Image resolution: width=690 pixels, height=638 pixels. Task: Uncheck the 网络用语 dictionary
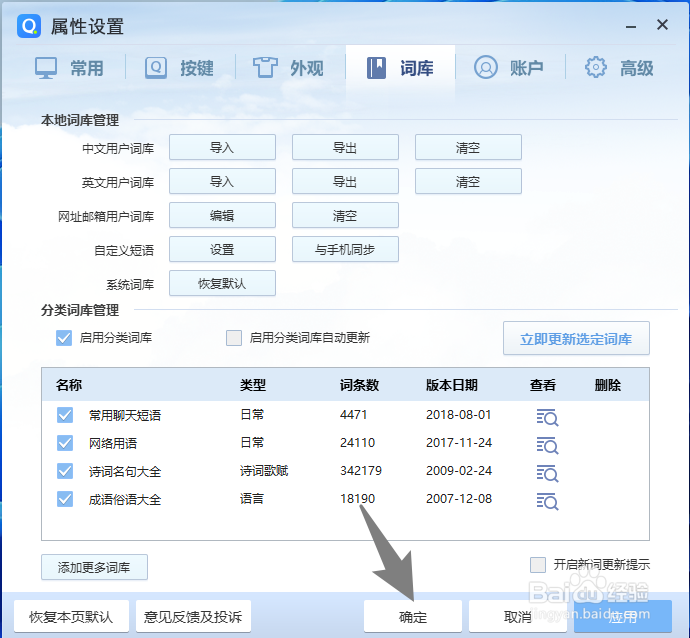pyautogui.click(x=65, y=443)
